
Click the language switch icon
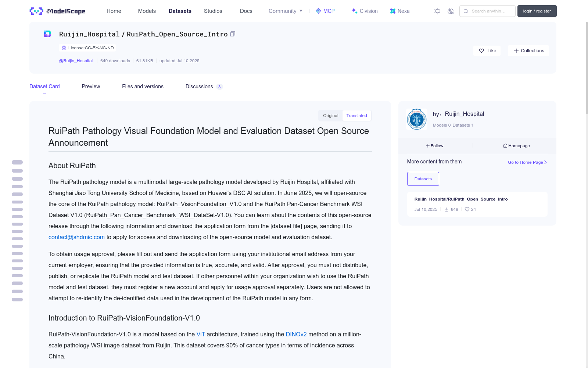tap(451, 11)
